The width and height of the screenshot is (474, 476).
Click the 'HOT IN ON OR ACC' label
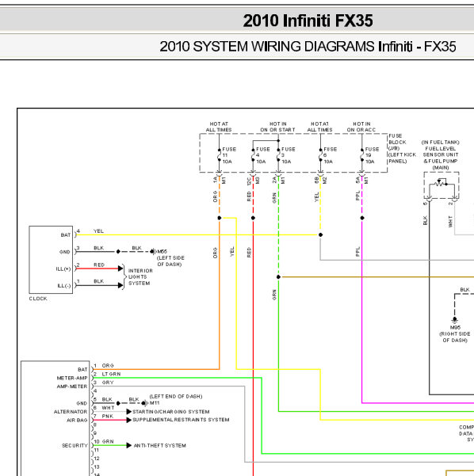pyautogui.click(x=361, y=127)
